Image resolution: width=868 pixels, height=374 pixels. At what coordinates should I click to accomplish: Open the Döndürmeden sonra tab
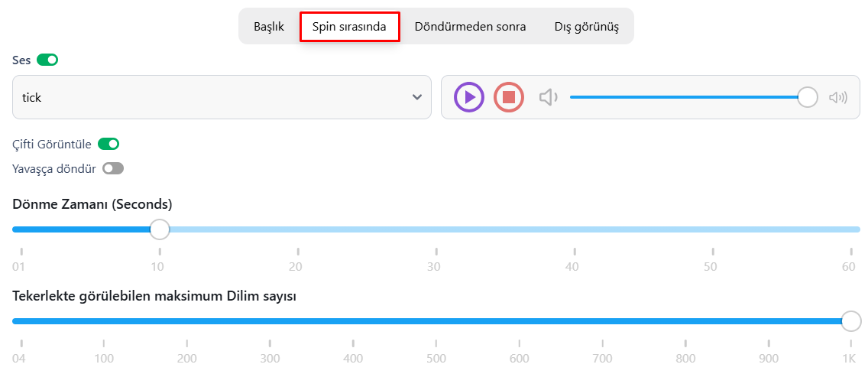[x=470, y=27]
